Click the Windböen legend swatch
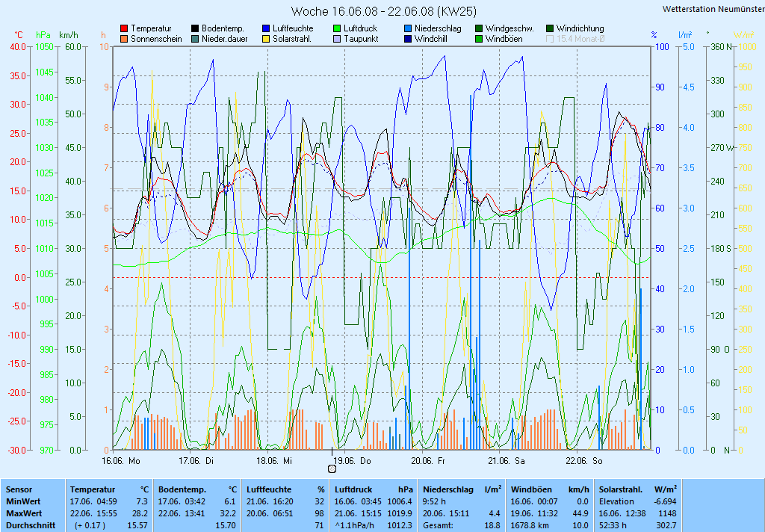The image size is (765, 532). tap(479, 39)
